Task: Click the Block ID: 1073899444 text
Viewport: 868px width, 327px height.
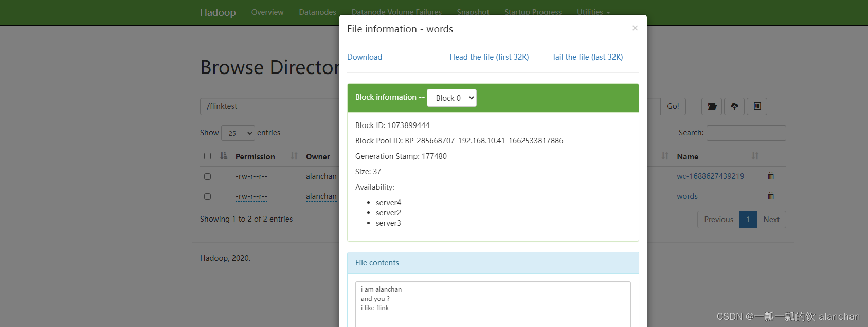Action: 392,125
